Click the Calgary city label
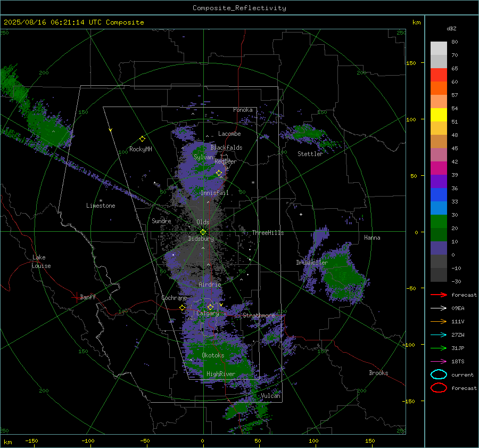Image resolution: width=479 pixels, height=448 pixels. [x=208, y=313]
